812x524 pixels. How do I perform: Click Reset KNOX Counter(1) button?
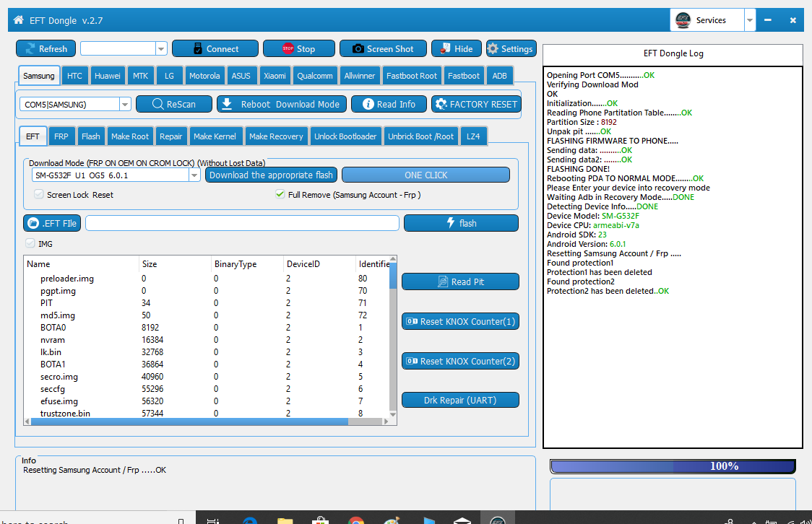pos(460,321)
